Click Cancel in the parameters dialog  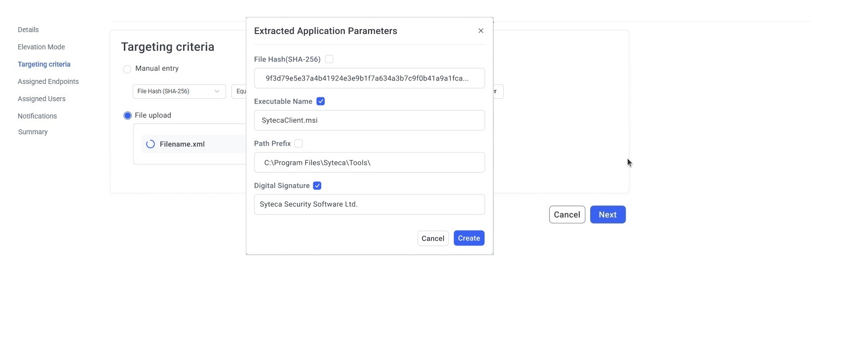pos(433,238)
